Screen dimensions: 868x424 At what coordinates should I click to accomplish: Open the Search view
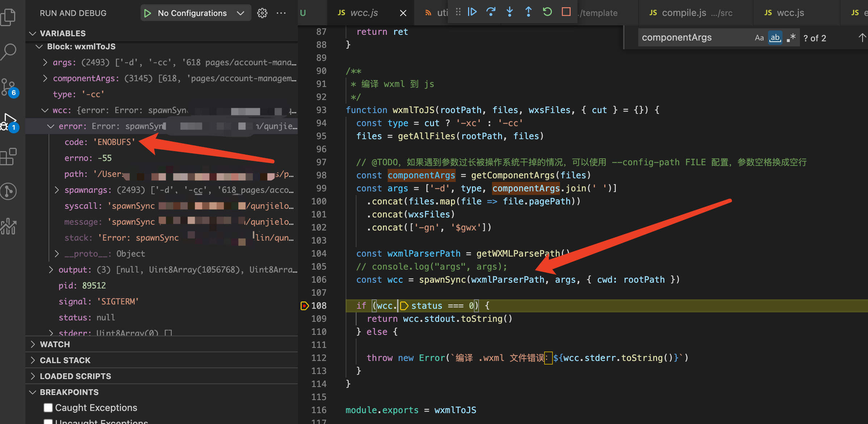(9, 52)
